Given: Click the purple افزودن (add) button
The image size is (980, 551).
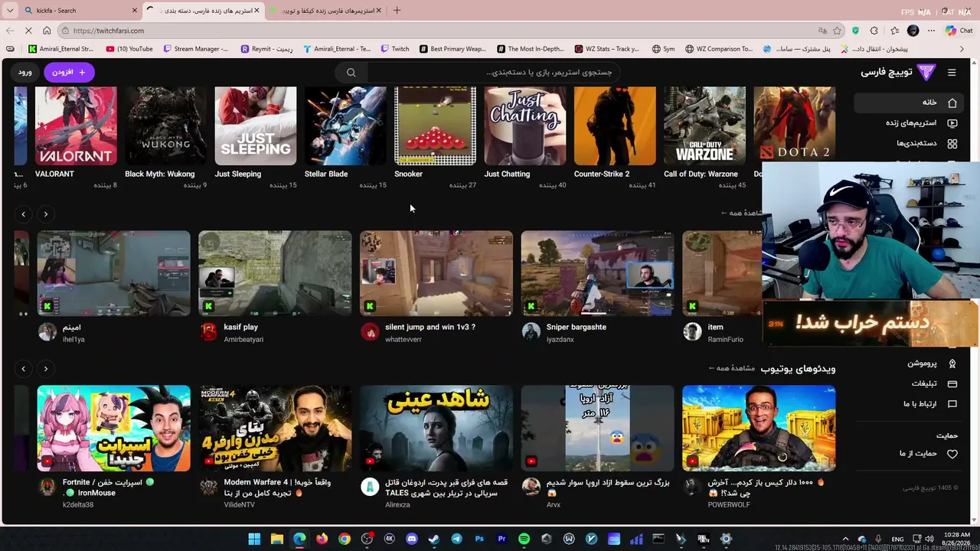Looking at the screenshot, I should pos(69,72).
